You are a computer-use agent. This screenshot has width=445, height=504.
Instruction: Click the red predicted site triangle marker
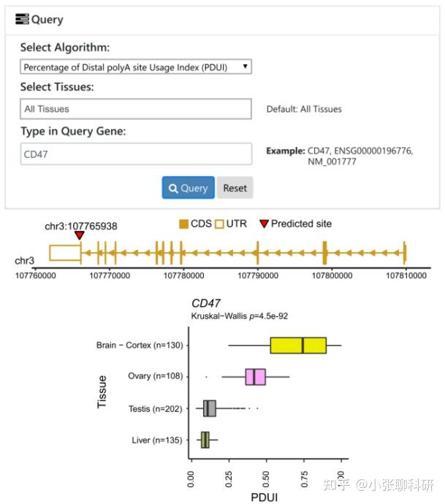point(80,235)
